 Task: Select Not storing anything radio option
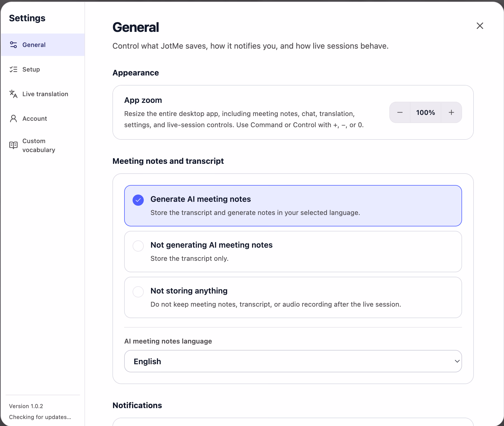tap(138, 292)
